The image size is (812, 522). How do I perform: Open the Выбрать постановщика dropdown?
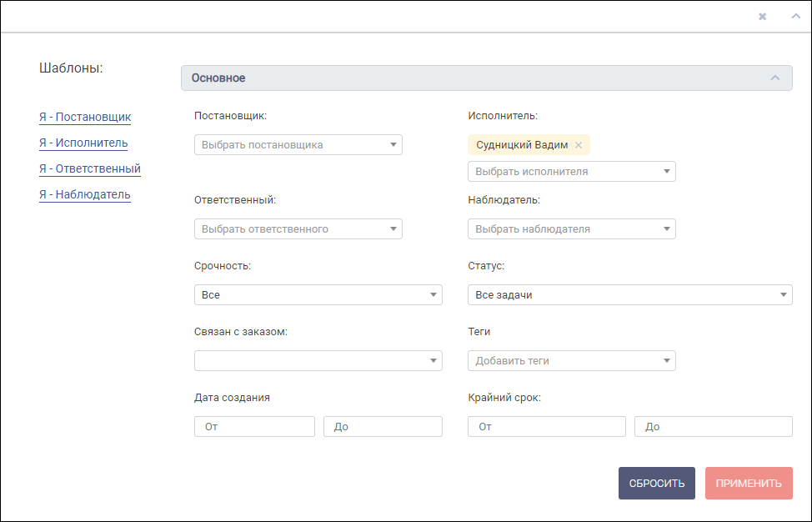tap(298, 144)
